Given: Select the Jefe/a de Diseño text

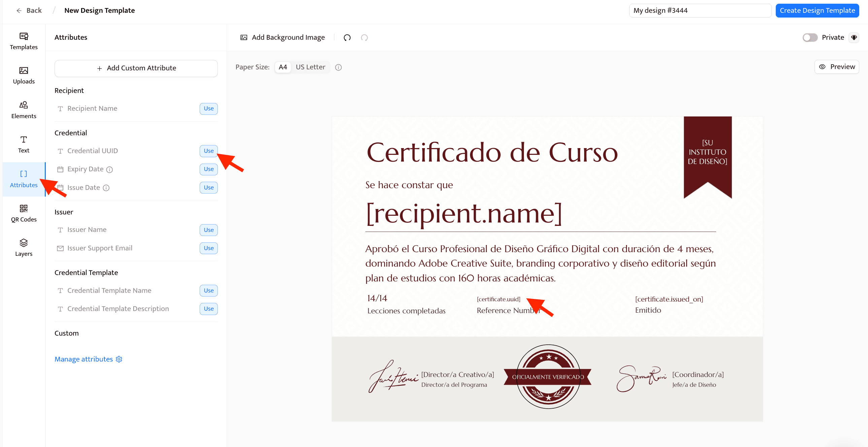Looking at the screenshot, I should point(694,385).
